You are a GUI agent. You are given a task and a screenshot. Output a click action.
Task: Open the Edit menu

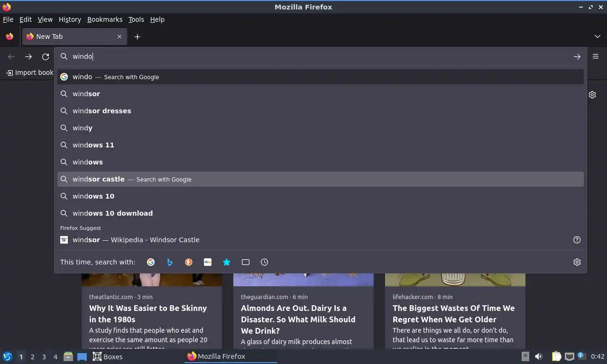point(26,19)
